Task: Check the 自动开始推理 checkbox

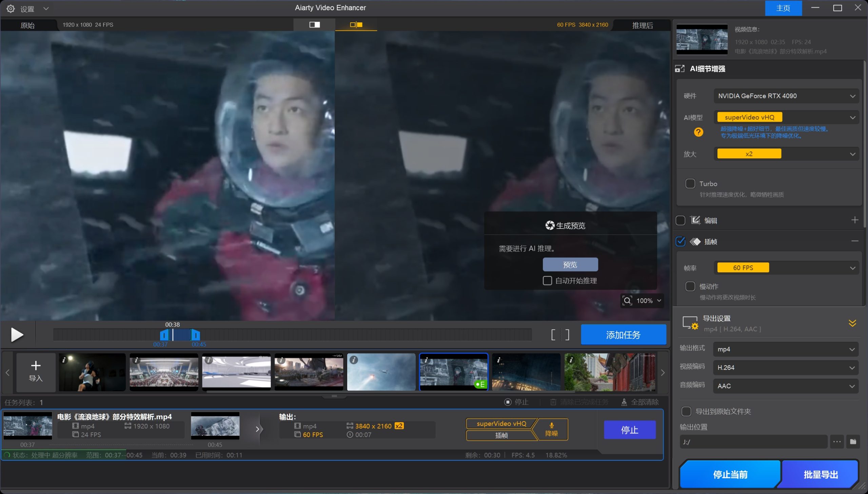Action: (547, 281)
